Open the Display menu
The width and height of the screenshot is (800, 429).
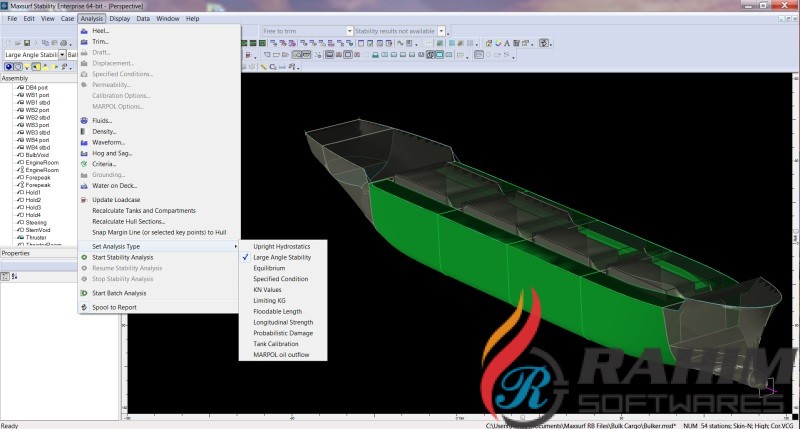tap(120, 18)
